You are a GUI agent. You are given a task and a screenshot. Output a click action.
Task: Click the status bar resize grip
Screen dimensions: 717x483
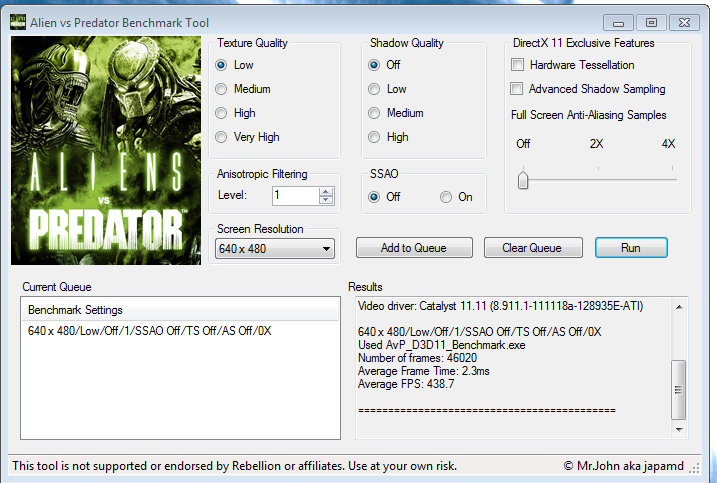pos(695,468)
